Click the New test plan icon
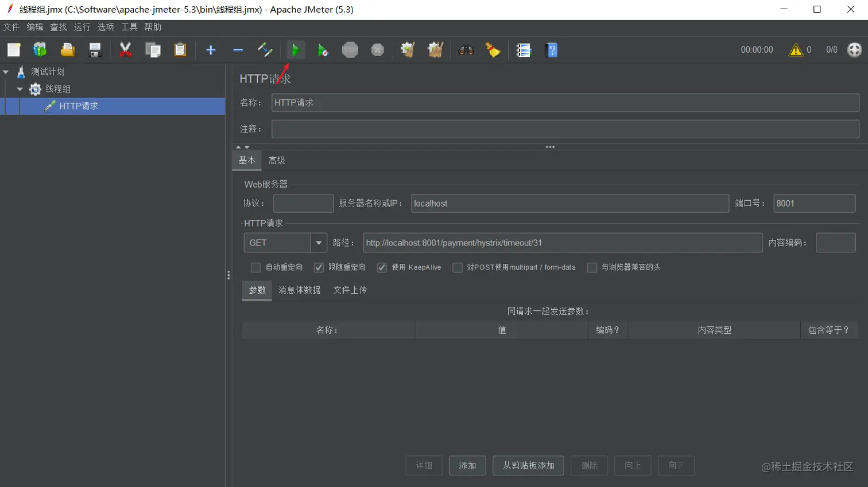 tap(14, 50)
